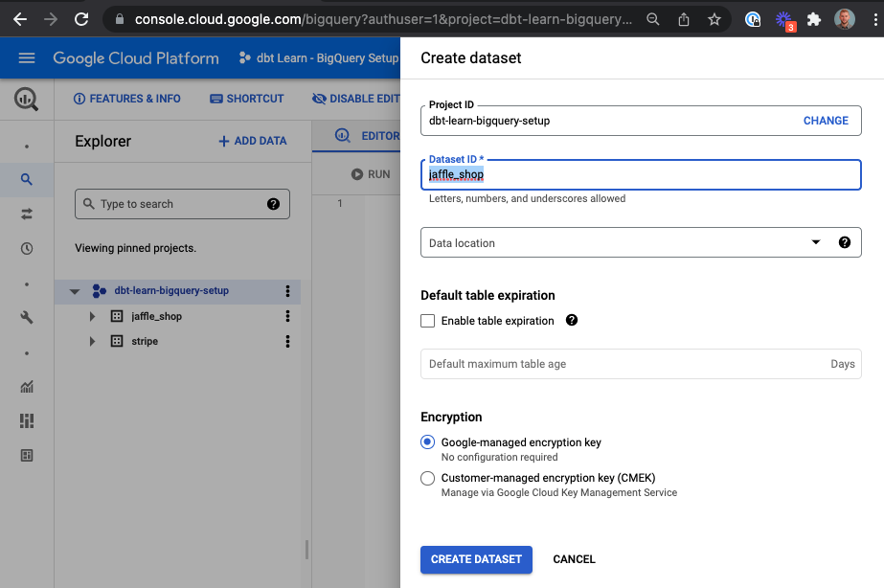Select Google-managed encryption key radio button
Image resolution: width=884 pixels, height=588 pixels.
(x=427, y=441)
